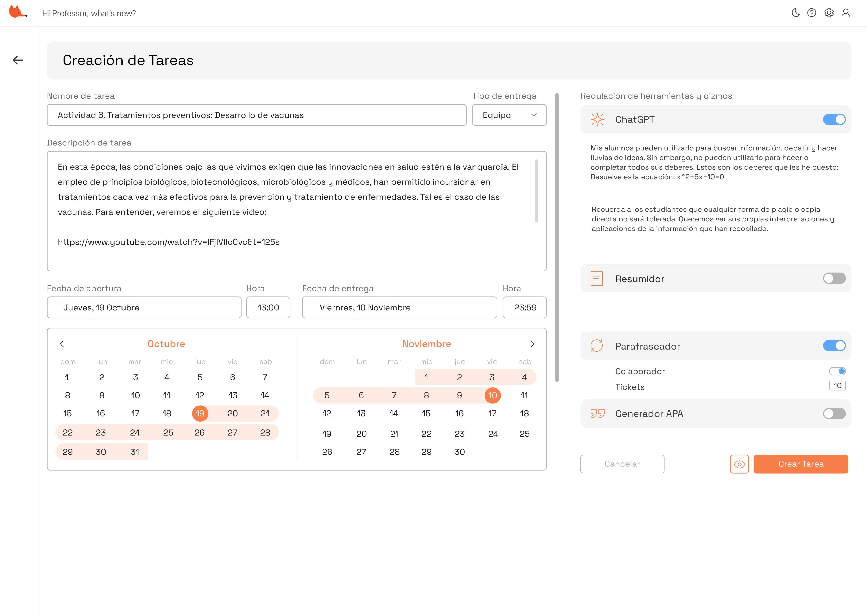Open settings gear icon
This screenshot has height=616, width=867.
point(829,13)
